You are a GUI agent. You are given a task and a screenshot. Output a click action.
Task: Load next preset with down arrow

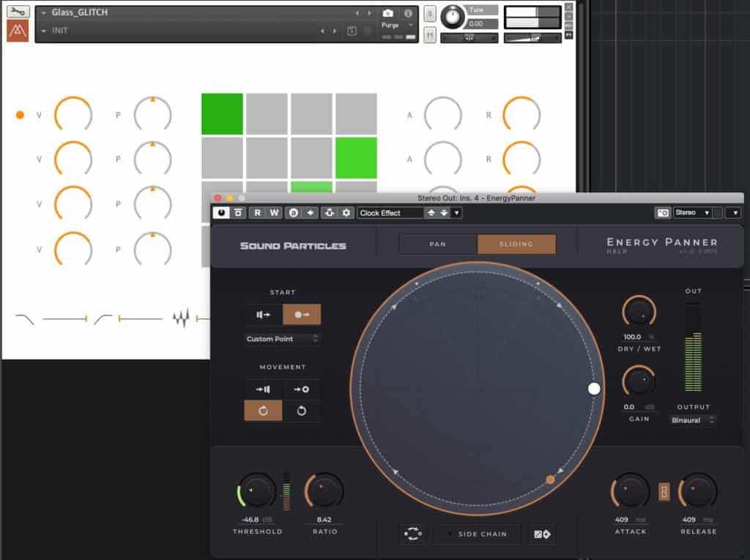[x=444, y=213]
